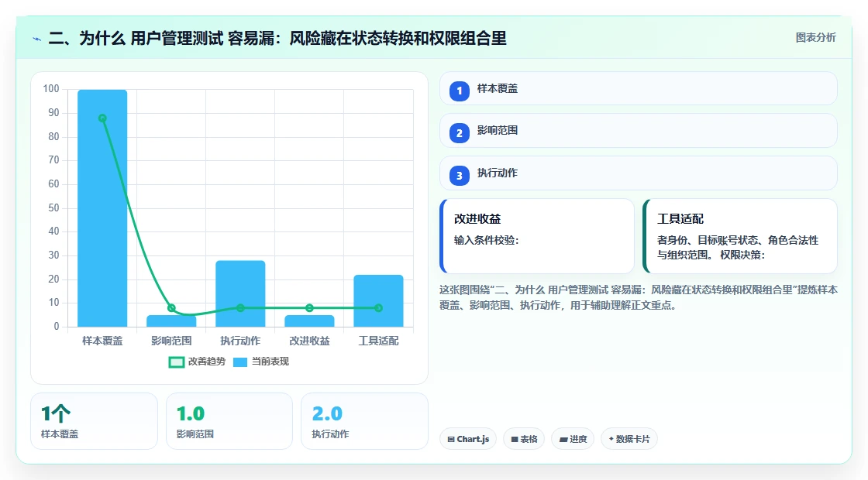Screen dimensions: 868x480
Task: Select the 执行动作 list item
Action: (639, 173)
